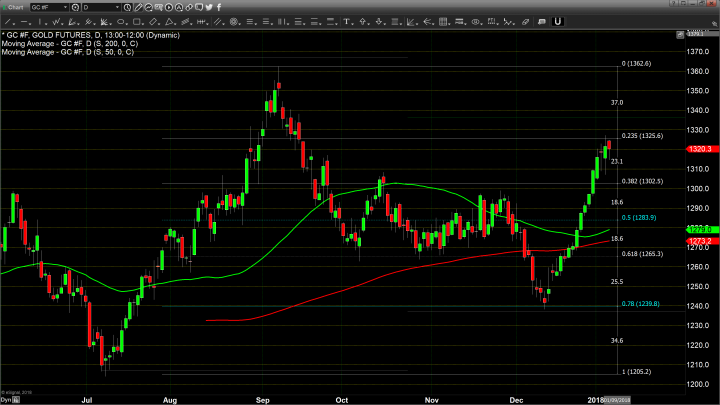The width and height of the screenshot is (720, 405).
Task: Click the Twitter share icon
Action: click(x=209, y=7)
